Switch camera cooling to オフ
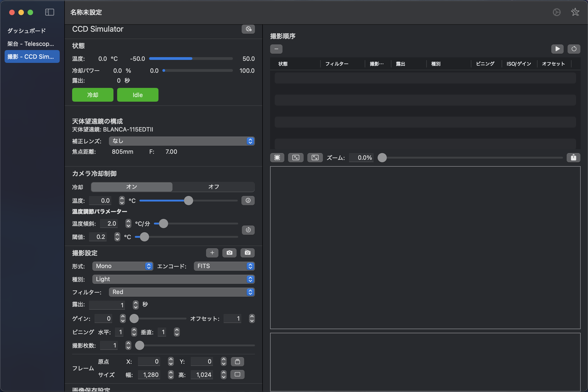This screenshot has height=392, width=588. pos(213,187)
